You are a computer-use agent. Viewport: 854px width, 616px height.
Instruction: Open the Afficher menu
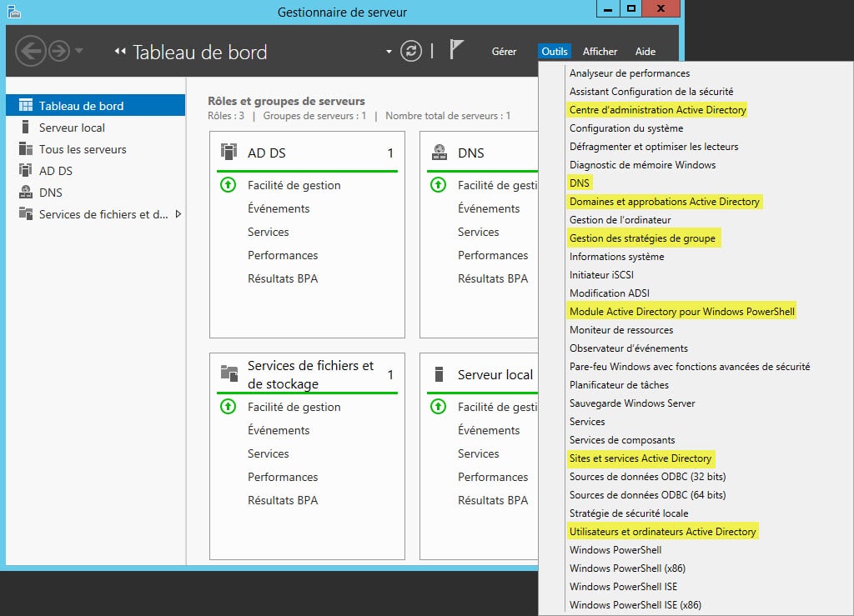(x=600, y=51)
